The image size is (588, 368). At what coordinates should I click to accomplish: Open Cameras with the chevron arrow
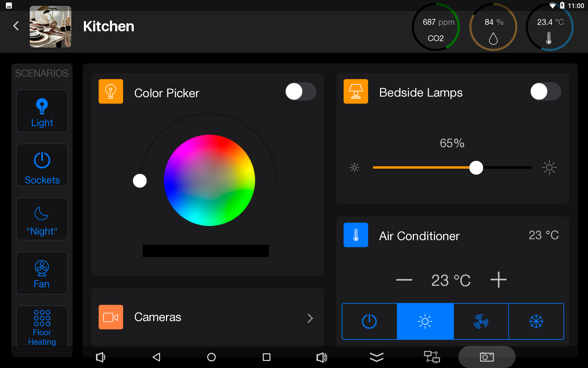click(310, 318)
